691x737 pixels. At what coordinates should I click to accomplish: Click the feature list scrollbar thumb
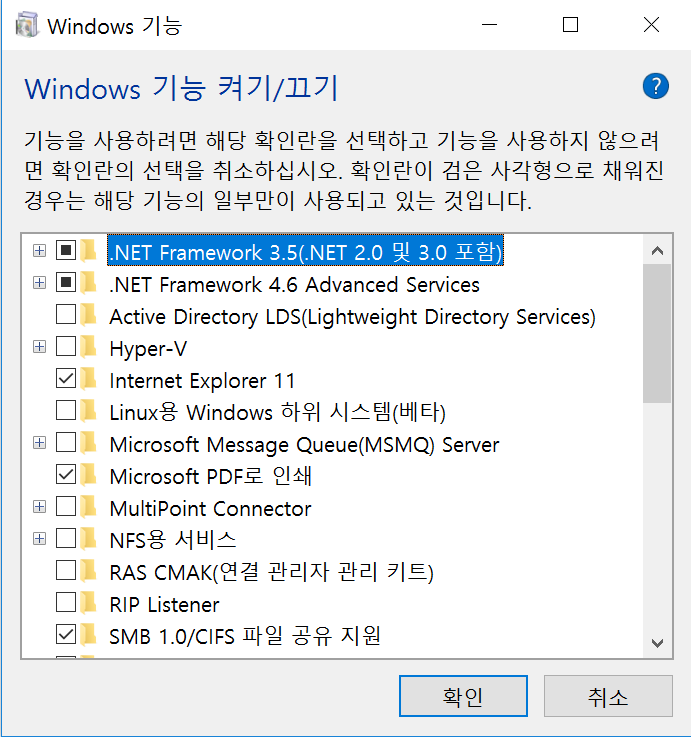pyautogui.click(x=657, y=333)
